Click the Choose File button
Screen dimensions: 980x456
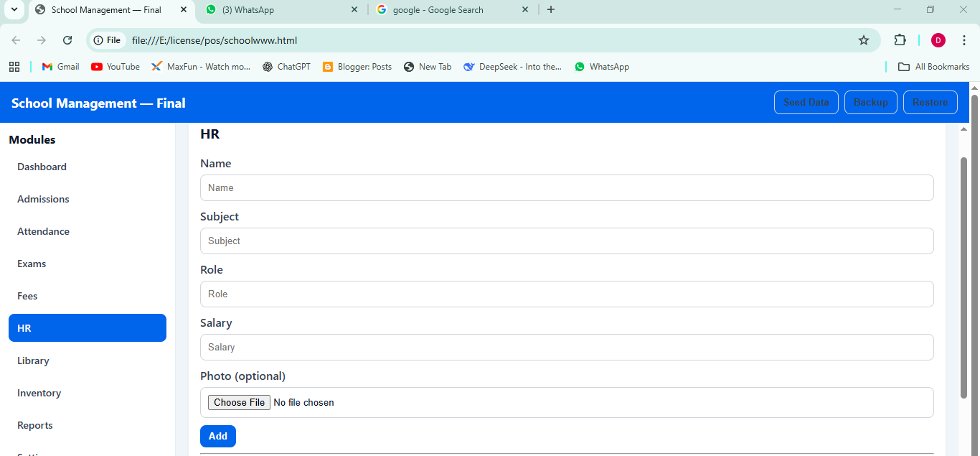pyautogui.click(x=240, y=402)
